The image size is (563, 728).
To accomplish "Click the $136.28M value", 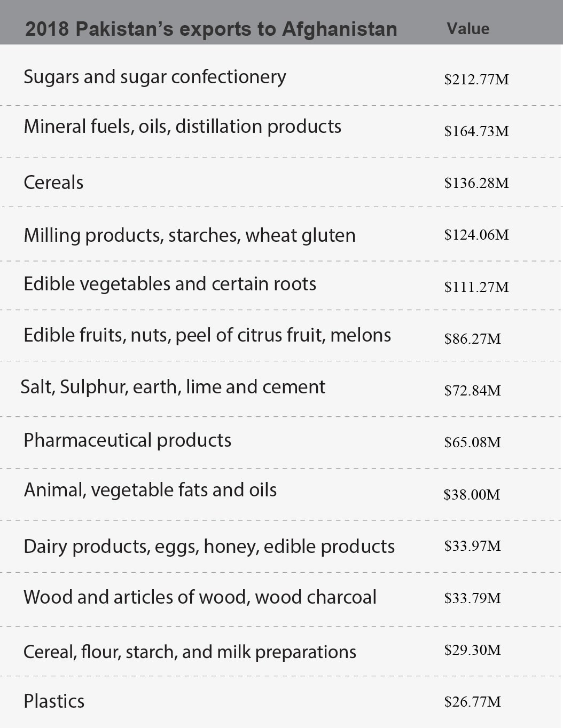I will coord(476,183).
